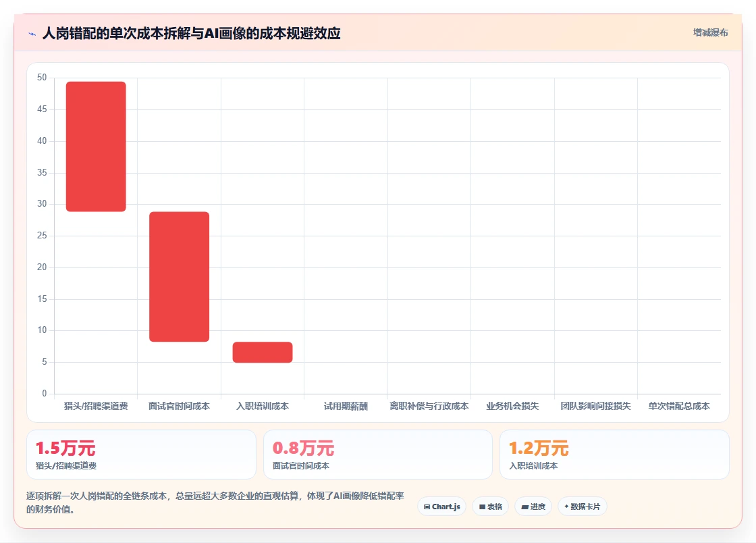Click the 表格 tag pill

pos(490,507)
